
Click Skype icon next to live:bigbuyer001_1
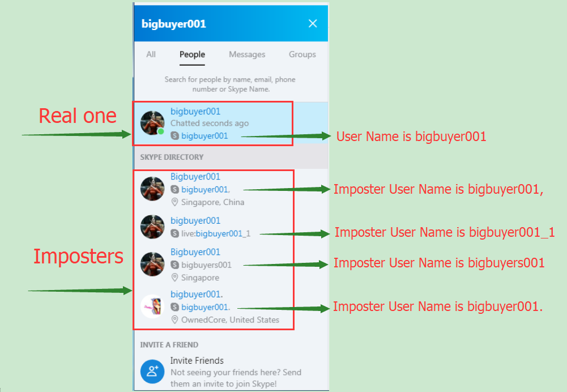pos(174,233)
